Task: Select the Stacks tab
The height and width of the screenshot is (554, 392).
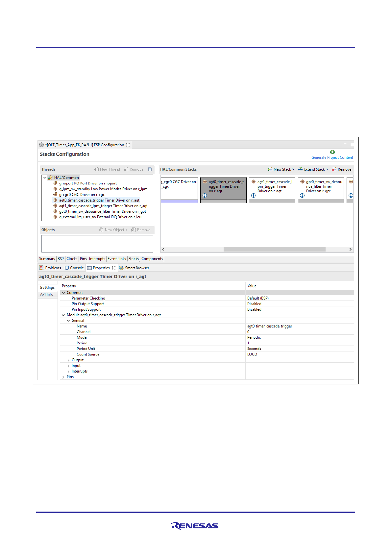Action: coord(134,259)
